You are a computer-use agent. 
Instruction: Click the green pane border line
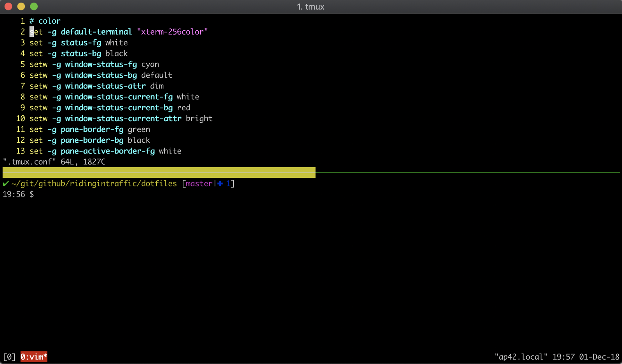466,172
